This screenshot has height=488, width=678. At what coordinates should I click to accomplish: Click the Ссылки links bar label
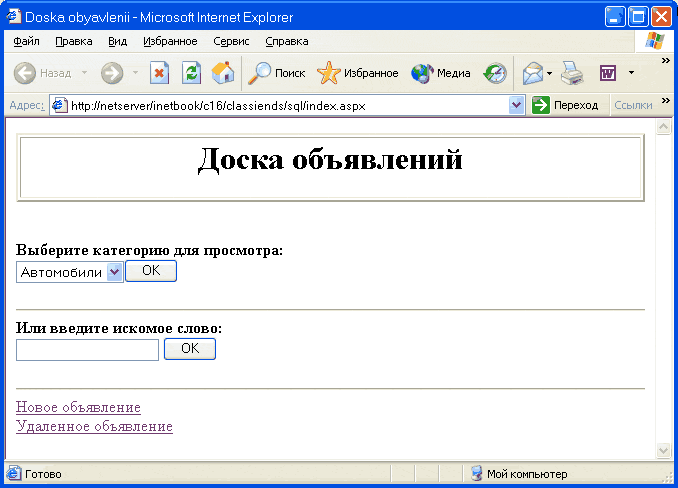click(633, 105)
